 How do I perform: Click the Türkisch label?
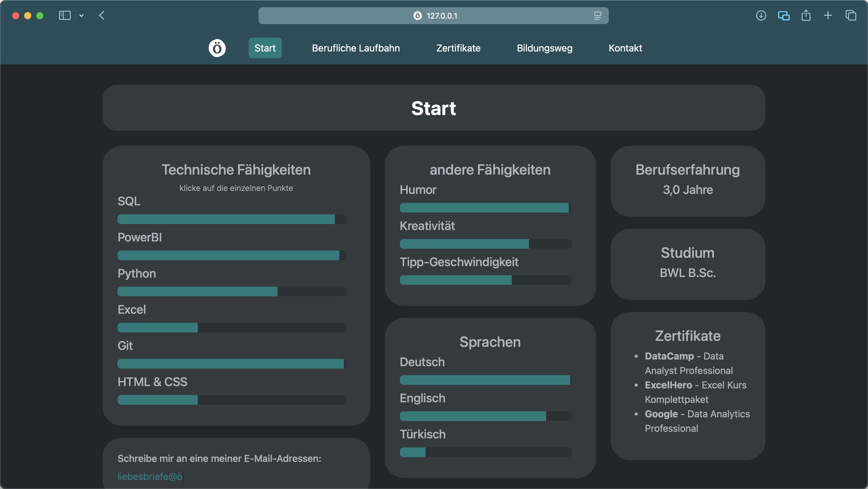423,434
